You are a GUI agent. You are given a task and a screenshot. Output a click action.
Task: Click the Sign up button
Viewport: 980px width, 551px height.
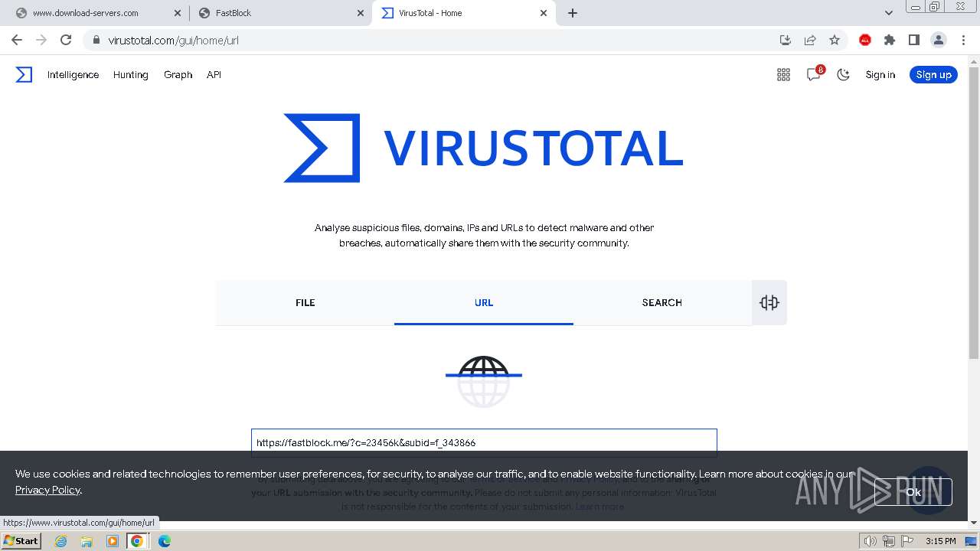pyautogui.click(x=933, y=74)
